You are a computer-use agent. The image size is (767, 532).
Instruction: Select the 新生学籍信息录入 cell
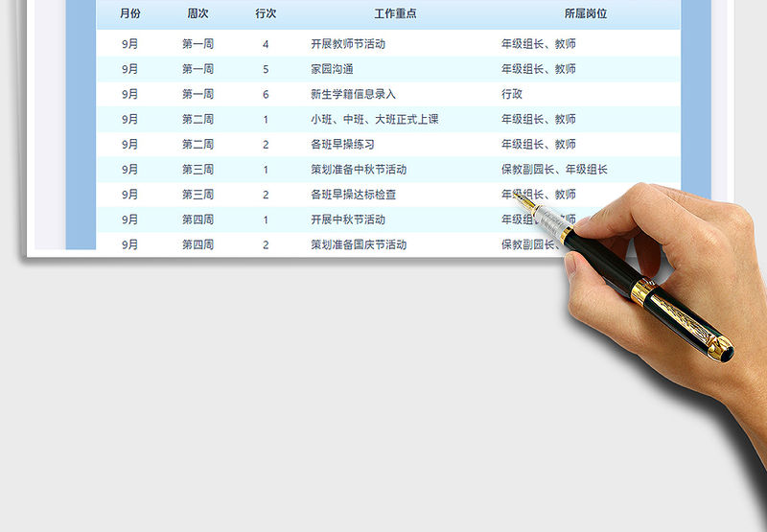tap(353, 94)
